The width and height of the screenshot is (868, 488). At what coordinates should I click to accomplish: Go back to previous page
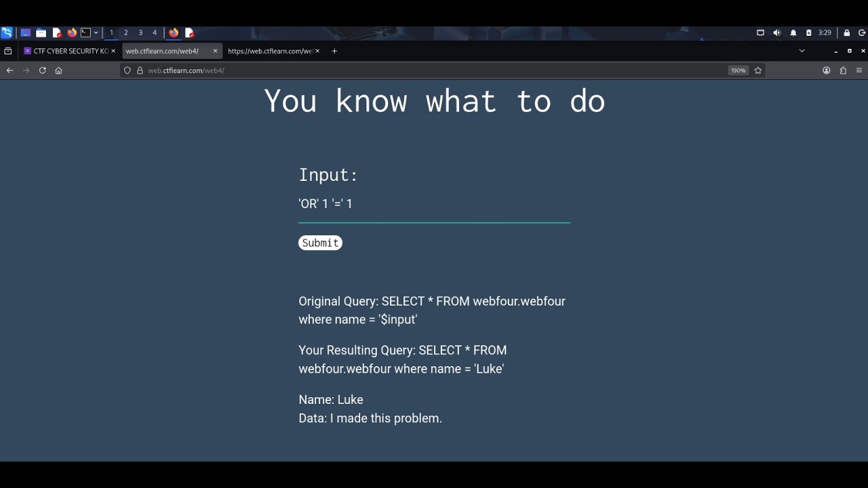tap(9, 70)
